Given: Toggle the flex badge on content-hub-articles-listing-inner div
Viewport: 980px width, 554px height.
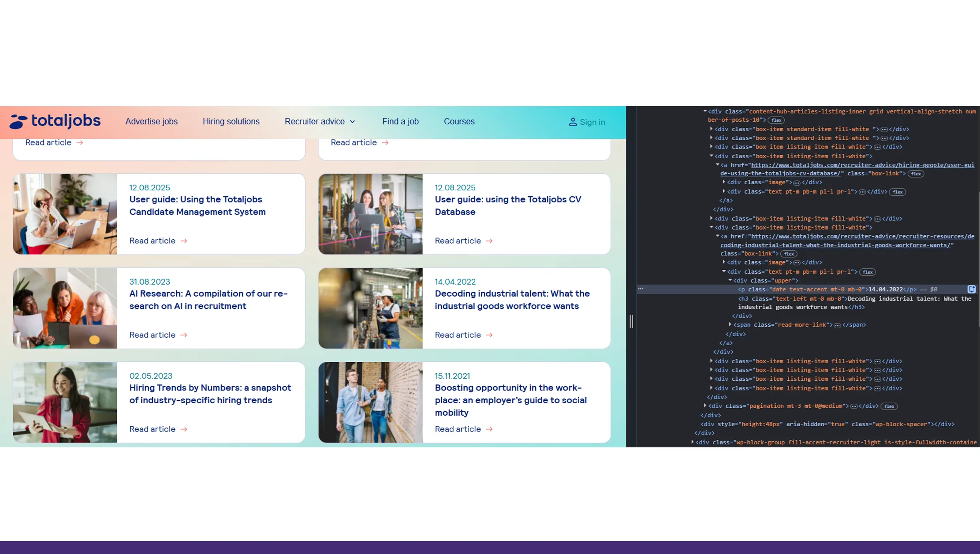Looking at the screenshot, I should tap(776, 120).
